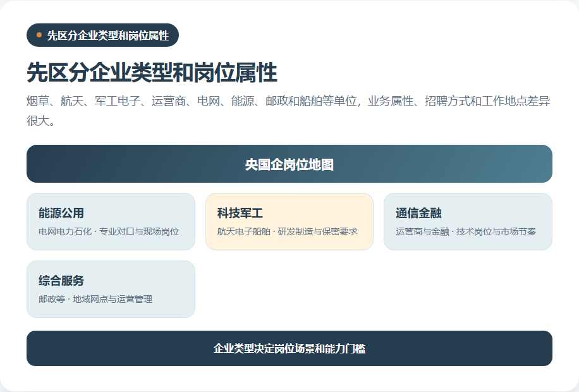Click the 央国企岗位地图 banner
The height and width of the screenshot is (392, 579).
[289, 164]
